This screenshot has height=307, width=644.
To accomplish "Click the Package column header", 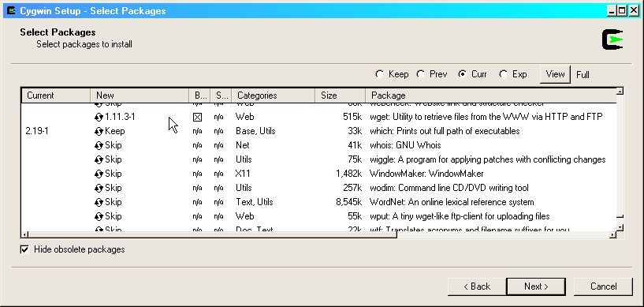I will coord(491,95).
